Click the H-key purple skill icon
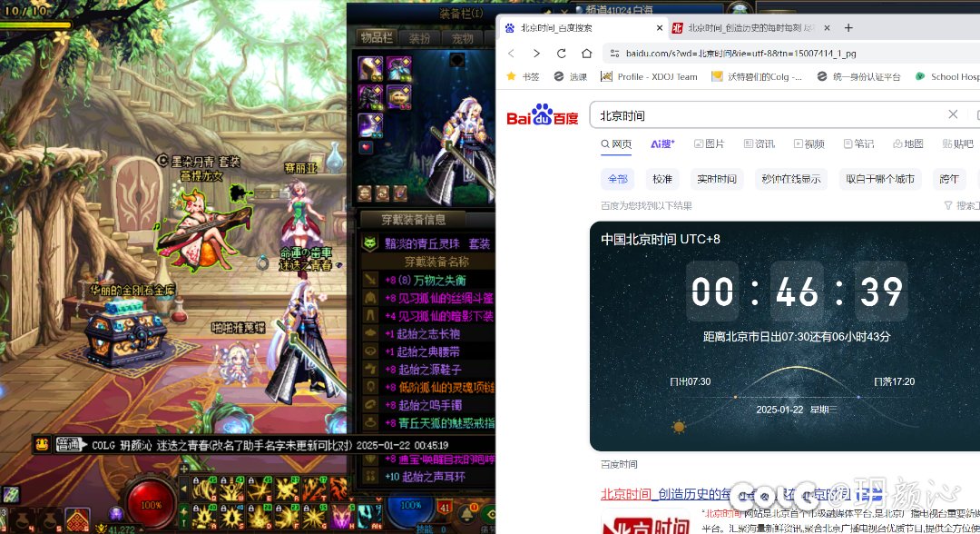This screenshot has width=980, height=534. coord(342,517)
